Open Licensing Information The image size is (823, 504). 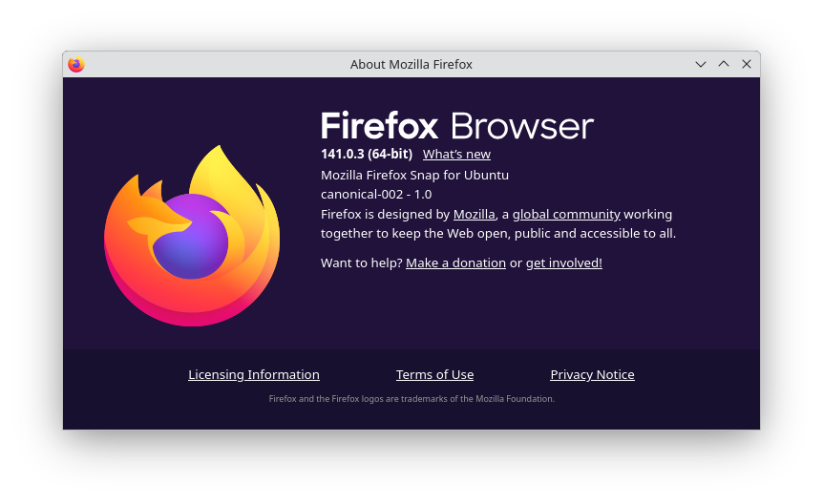pyautogui.click(x=254, y=374)
